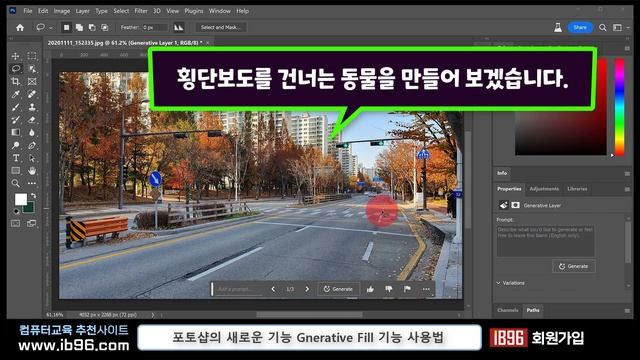Select the Hand tool

pyautogui.click(x=32, y=171)
